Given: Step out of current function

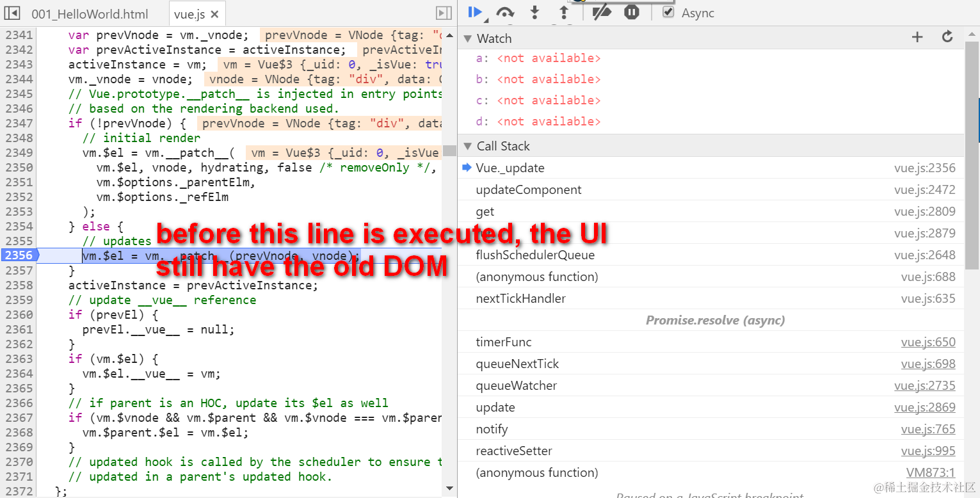Looking at the screenshot, I should [x=563, y=12].
